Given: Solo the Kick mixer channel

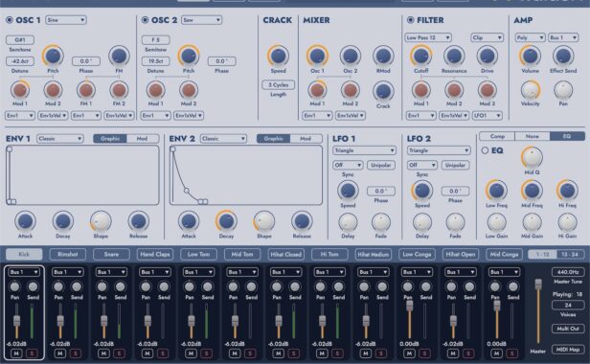Looking at the screenshot, I should tap(32, 353).
